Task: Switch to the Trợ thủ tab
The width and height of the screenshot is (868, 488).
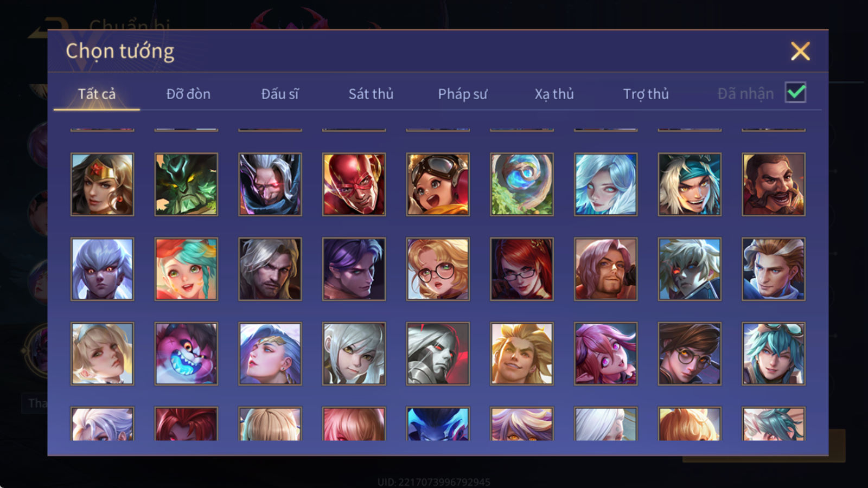Action: click(646, 94)
